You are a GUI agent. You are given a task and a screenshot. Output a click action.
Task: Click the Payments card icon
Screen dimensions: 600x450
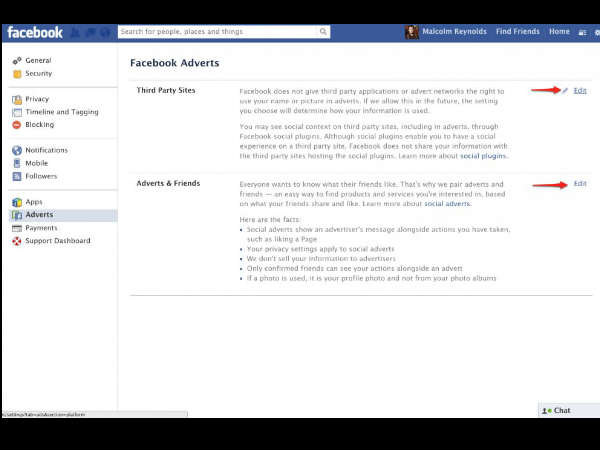pyautogui.click(x=17, y=228)
